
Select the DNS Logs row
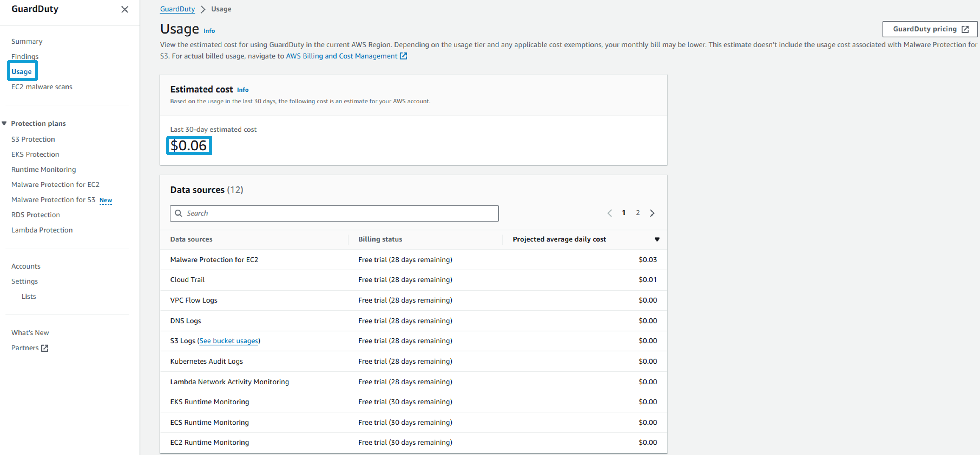(x=414, y=321)
